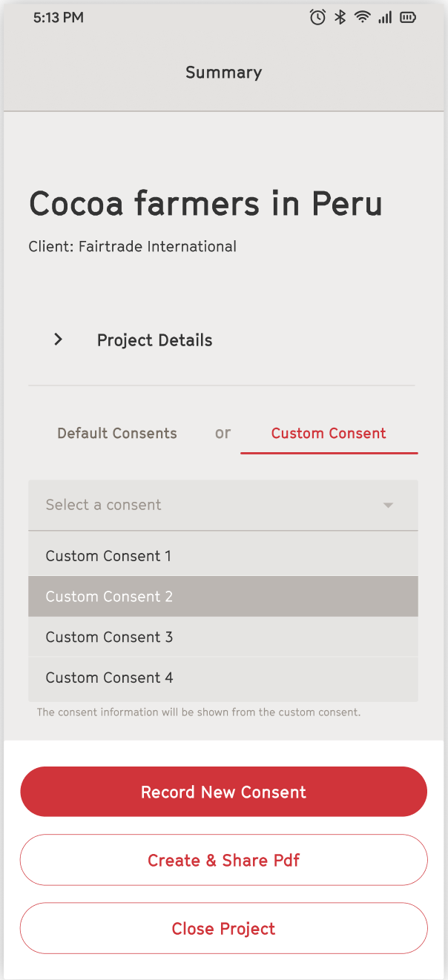448x980 pixels.
Task: Switch to the Default Consents tab
Action: point(117,434)
